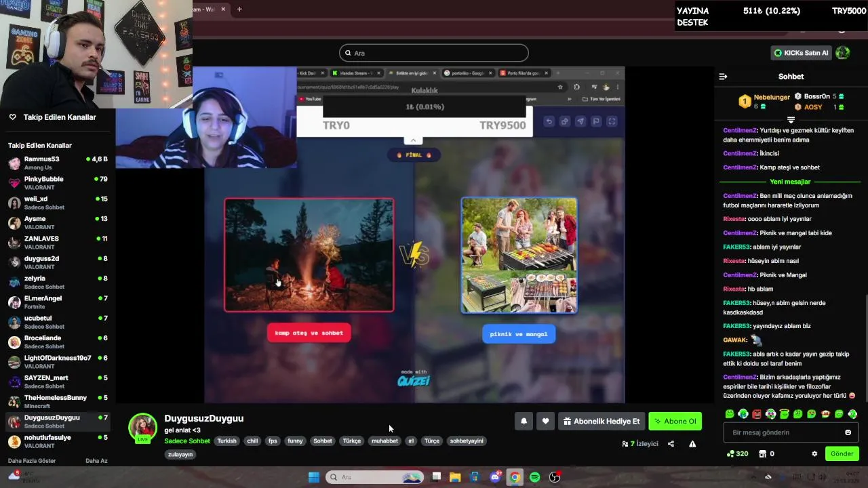Click the Abone Ol subscribe button

(675, 422)
